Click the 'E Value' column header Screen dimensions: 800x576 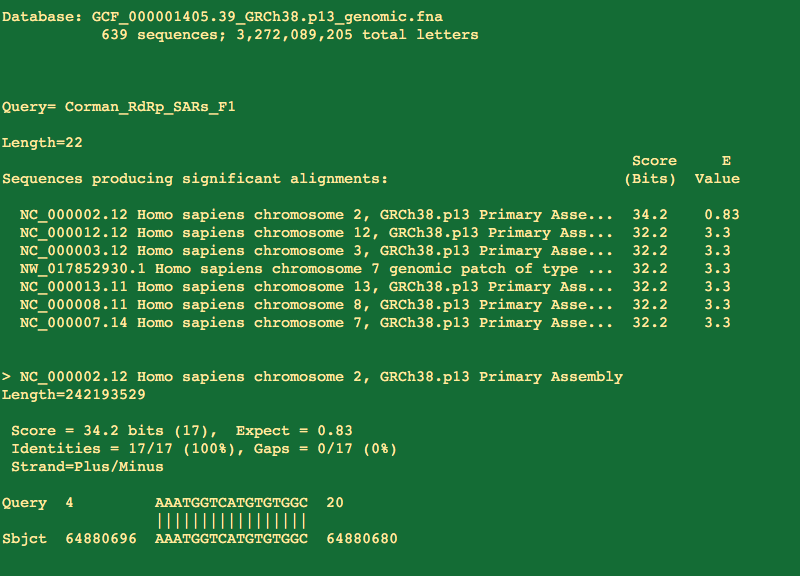pyautogui.click(x=717, y=170)
